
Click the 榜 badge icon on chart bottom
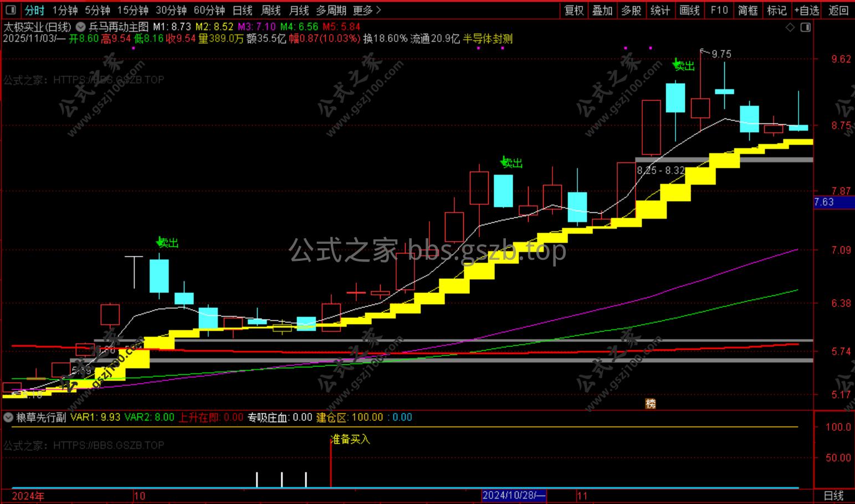point(651,404)
